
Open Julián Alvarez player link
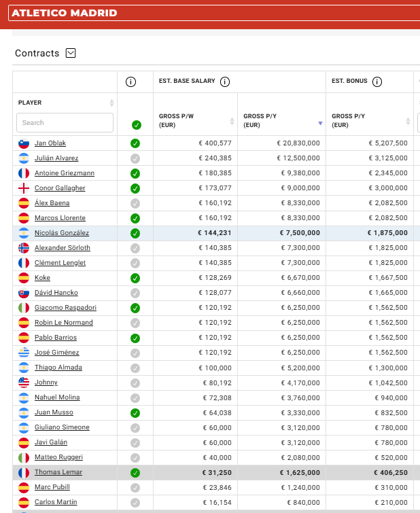pyautogui.click(x=56, y=158)
